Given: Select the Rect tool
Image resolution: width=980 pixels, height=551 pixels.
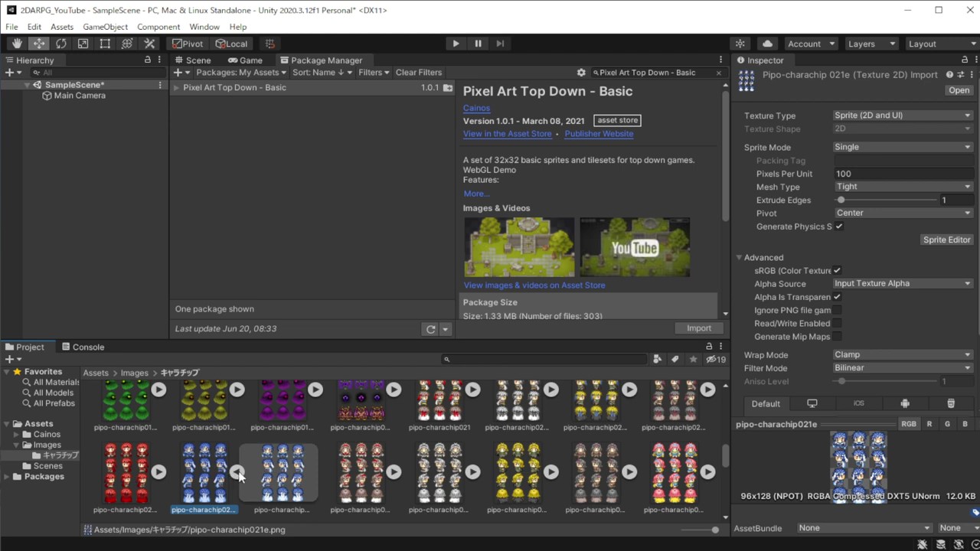Looking at the screenshot, I should (x=106, y=44).
